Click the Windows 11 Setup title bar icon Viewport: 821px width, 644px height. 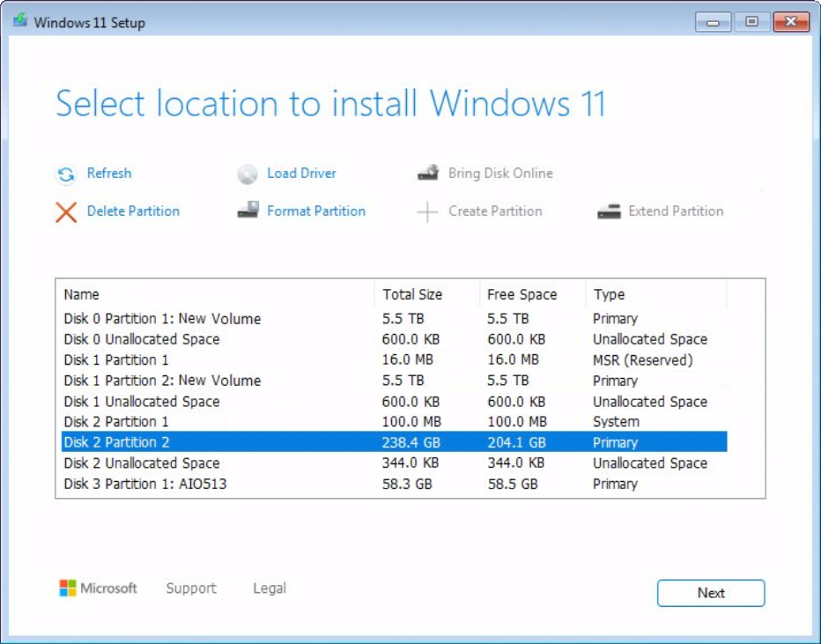pos(20,20)
